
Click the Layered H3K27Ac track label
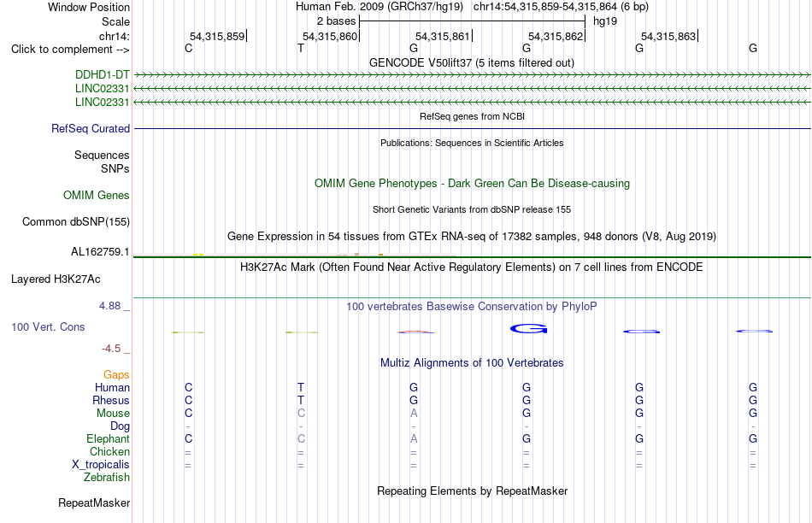tap(56, 279)
